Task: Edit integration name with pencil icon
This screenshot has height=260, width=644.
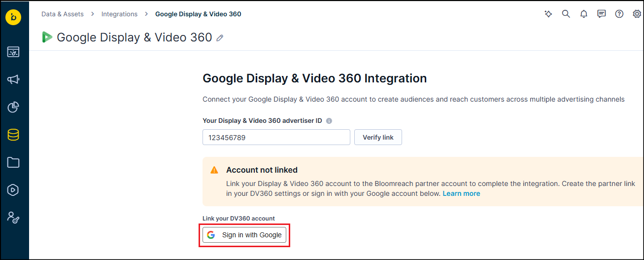Action: 220,37
